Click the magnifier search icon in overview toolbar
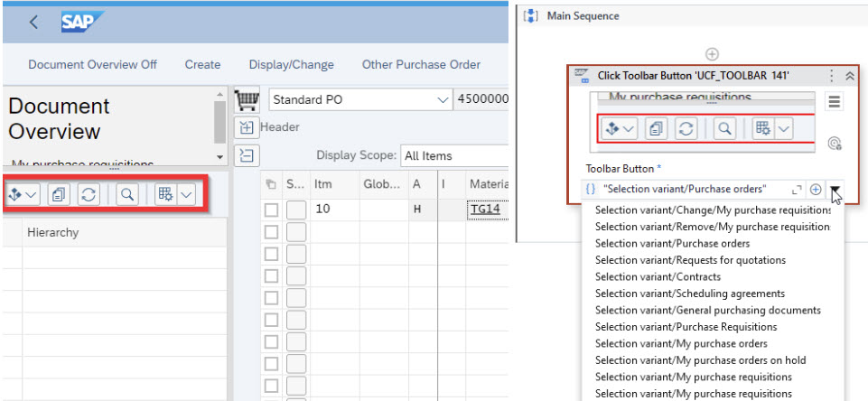The image size is (868, 401). [x=126, y=194]
